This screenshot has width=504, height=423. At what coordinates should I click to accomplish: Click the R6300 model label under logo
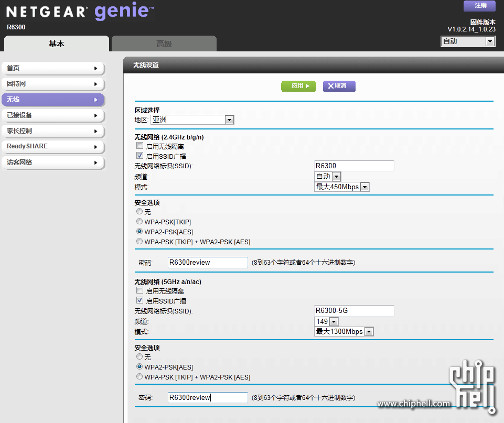click(x=16, y=27)
